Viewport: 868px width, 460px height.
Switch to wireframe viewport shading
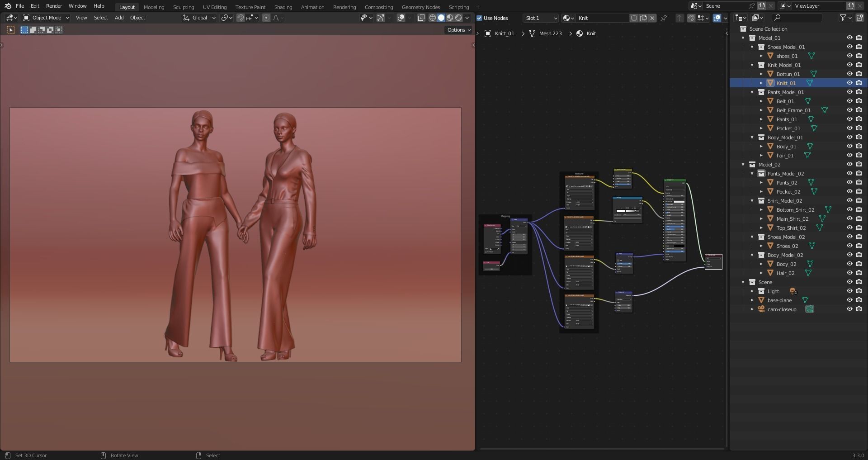[433, 18]
